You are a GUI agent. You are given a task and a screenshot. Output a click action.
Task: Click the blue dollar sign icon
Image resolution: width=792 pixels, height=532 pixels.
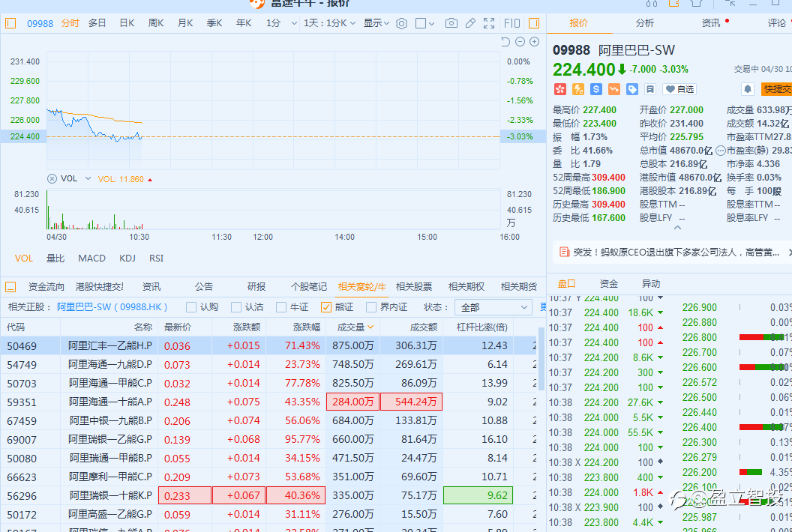[x=596, y=89]
